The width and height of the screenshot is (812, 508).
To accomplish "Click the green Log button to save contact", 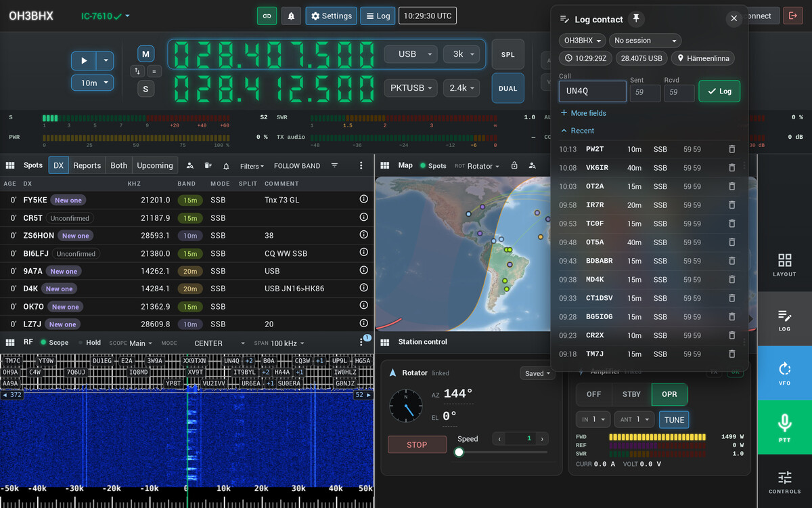I will click(x=719, y=91).
